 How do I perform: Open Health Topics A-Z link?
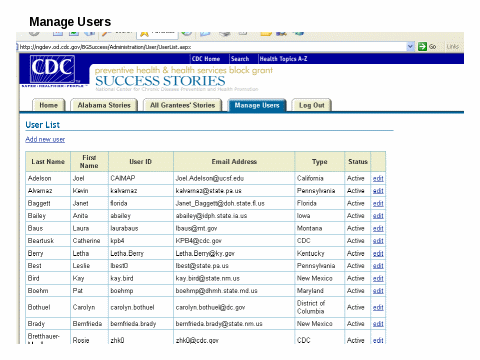283,59
